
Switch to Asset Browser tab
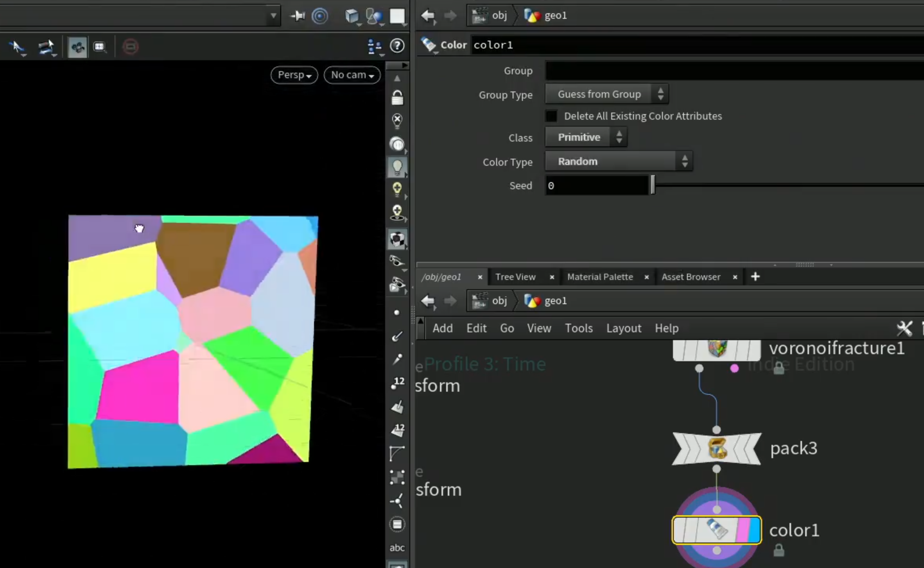(x=691, y=277)
